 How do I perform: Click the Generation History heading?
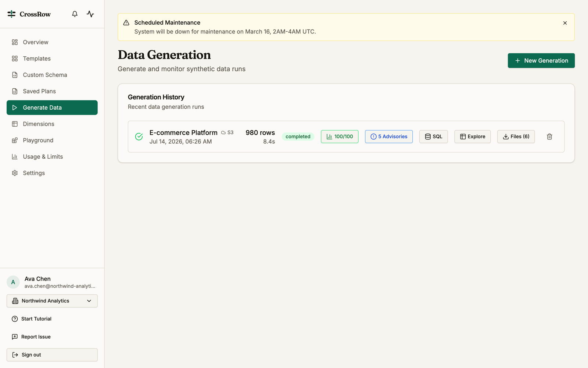[156, 97]
